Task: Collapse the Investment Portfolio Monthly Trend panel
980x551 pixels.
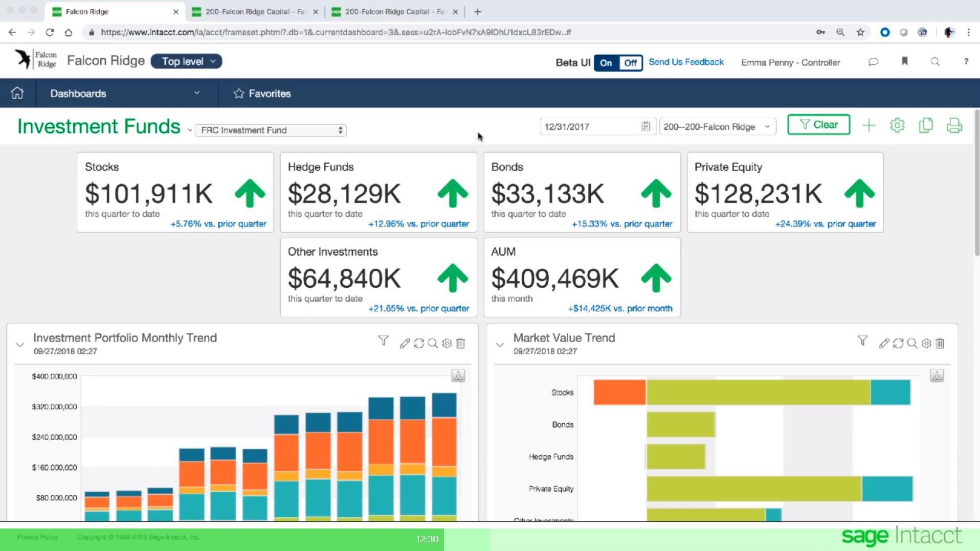Action: pos(19,344)
